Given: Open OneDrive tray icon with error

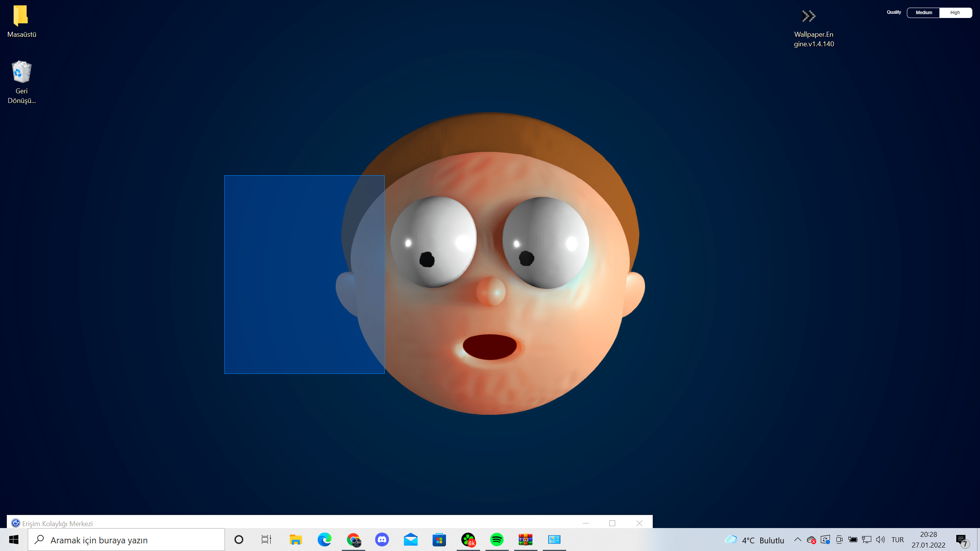Looking at the screenshot, I should tap(811, 540).
